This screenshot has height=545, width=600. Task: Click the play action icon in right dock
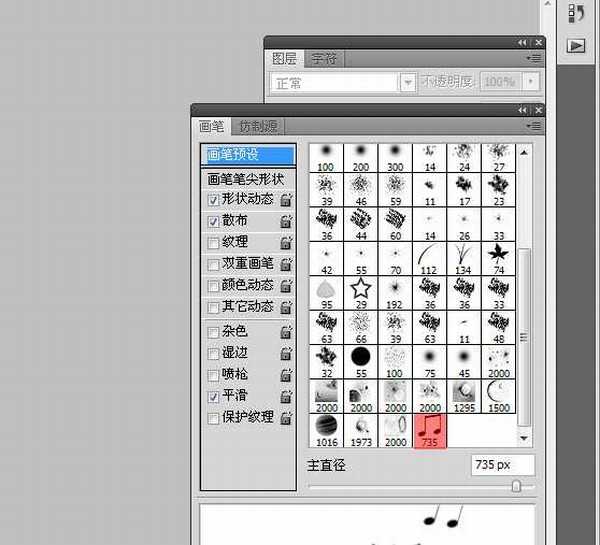[576, 45]
